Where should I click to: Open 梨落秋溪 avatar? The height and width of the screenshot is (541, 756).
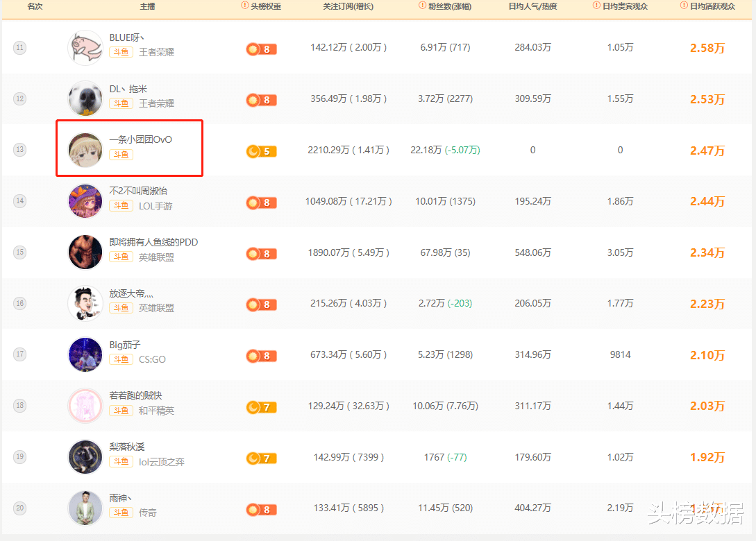coord(85,456)
